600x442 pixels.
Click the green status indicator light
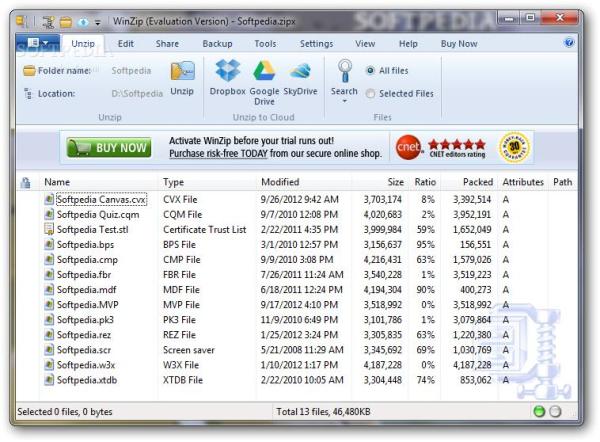click(x=539, y=412)
